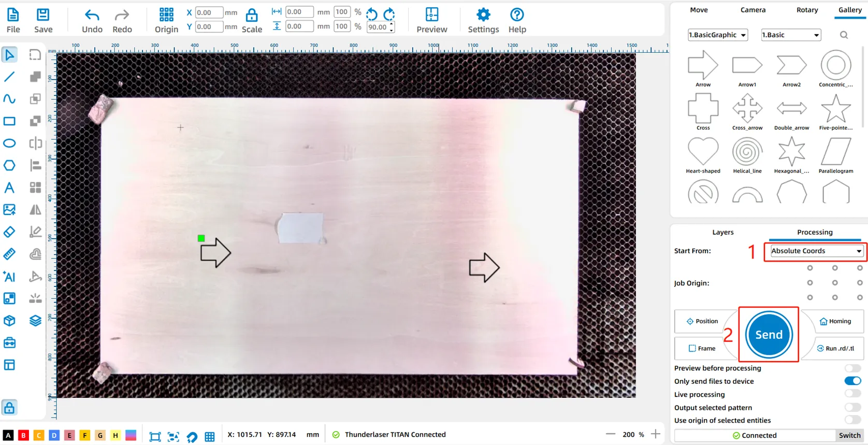Click the Homing button

pyautogui.click(x=835, y=321)
